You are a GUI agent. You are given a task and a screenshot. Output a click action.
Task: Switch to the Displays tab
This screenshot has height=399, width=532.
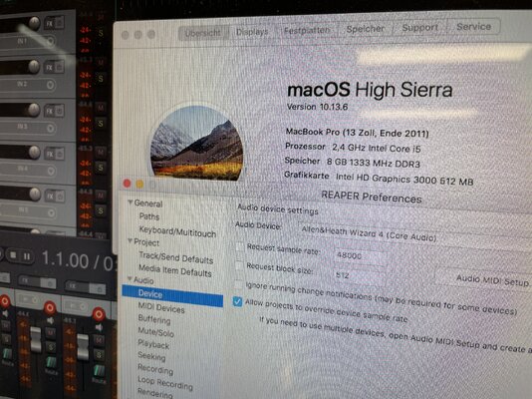tap(252, 32)
